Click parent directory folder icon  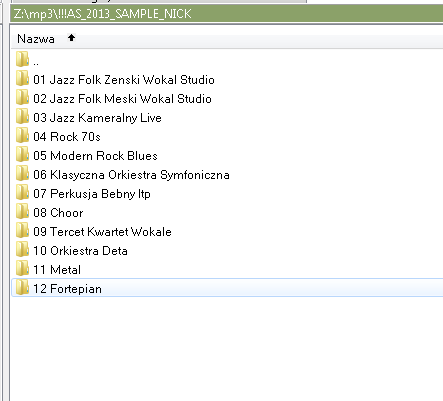pos(22,60)
